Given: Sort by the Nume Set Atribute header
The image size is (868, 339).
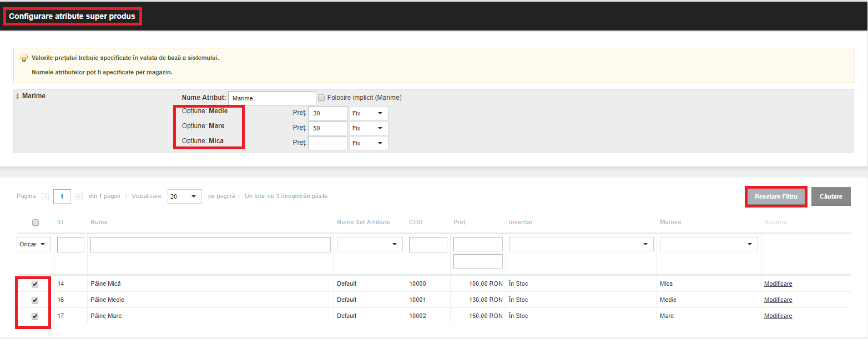Looking at the screenshot, I should (x=364, y=222).
